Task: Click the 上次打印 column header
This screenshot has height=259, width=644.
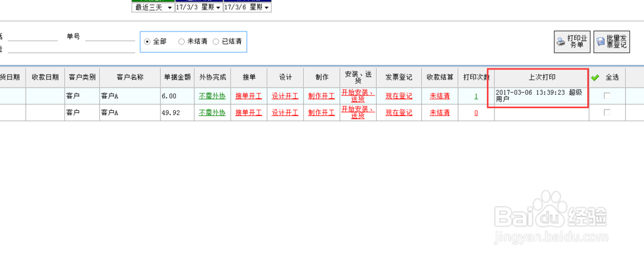Action: 542,77
